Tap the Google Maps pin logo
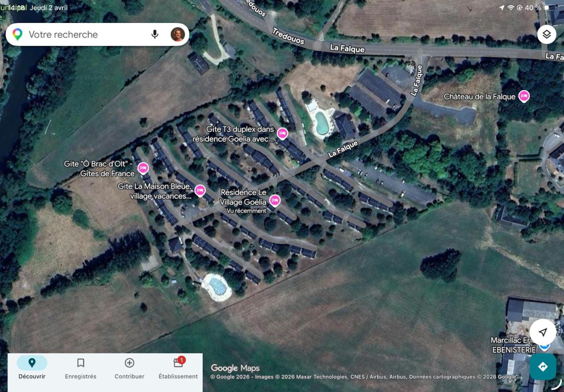Image resolution: width=564 pixels, height=392 pixels. click(x=17, y=34)
